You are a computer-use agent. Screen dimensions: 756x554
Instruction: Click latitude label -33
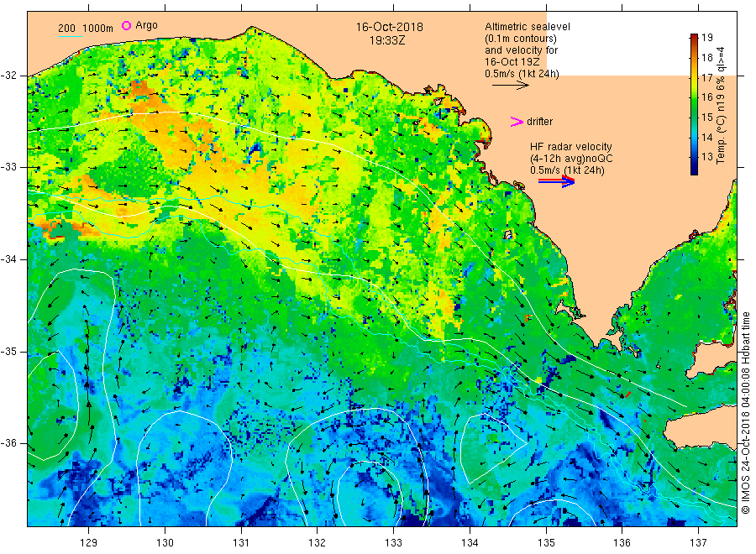click(x=8, y=167)
